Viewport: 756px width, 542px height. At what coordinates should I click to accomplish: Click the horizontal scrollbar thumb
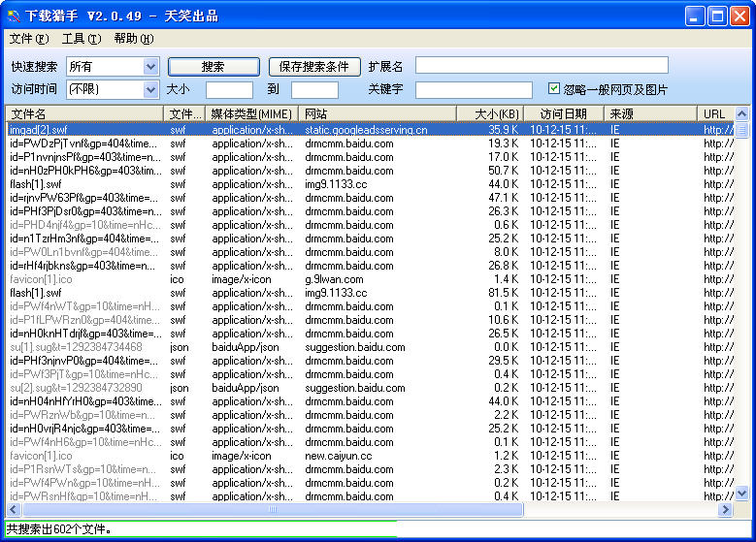pyautogui.click(x=273, y=509)
